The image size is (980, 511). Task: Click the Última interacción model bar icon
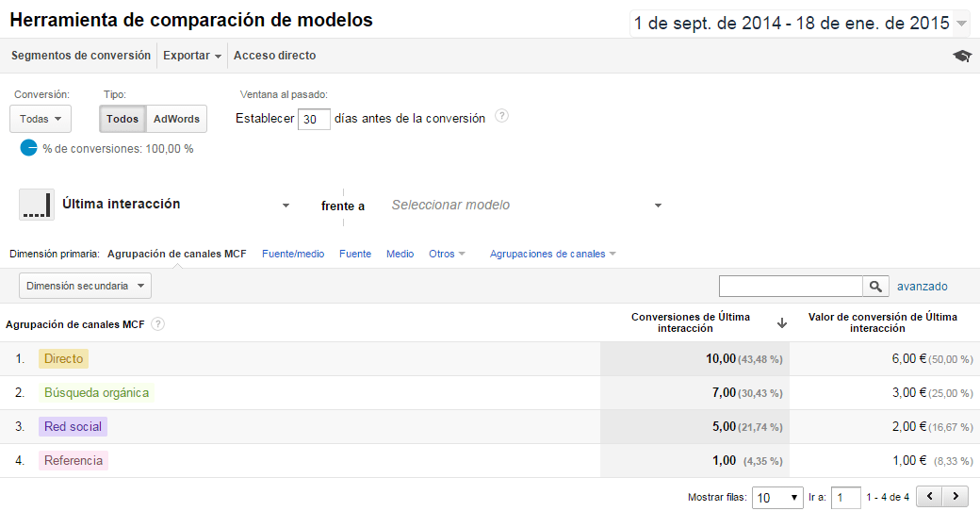36,205
